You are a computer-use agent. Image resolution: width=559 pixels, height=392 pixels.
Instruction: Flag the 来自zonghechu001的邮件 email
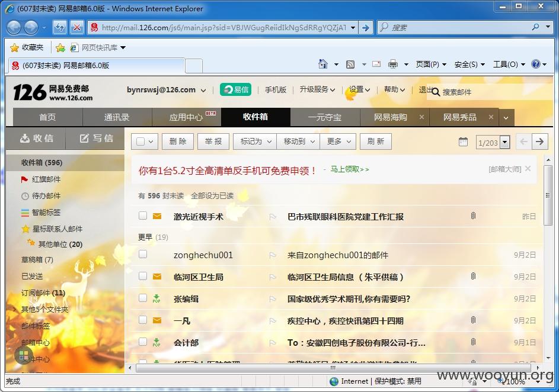(x=273, y=255)
